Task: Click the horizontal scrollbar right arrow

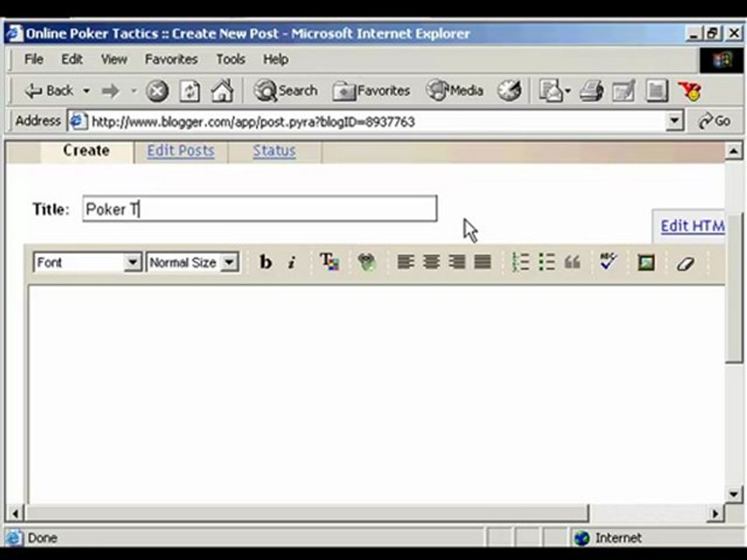Action: pos(716,513)
